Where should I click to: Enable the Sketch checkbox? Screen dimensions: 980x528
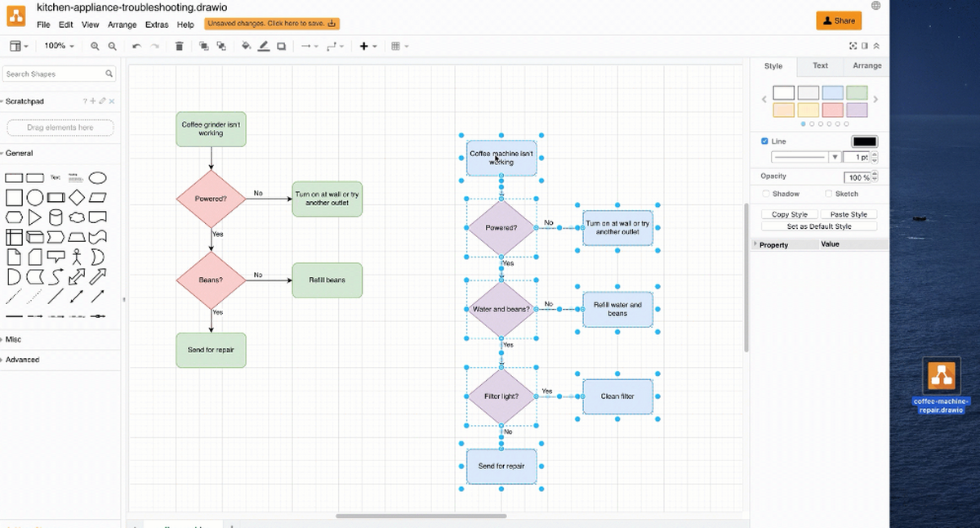click(x=829, y=194)
